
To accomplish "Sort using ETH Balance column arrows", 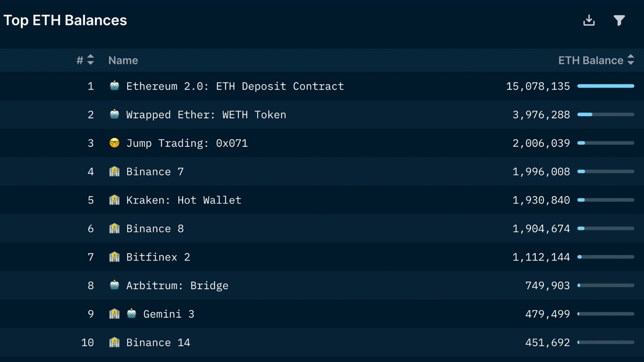I will click(x=631, y=60).
